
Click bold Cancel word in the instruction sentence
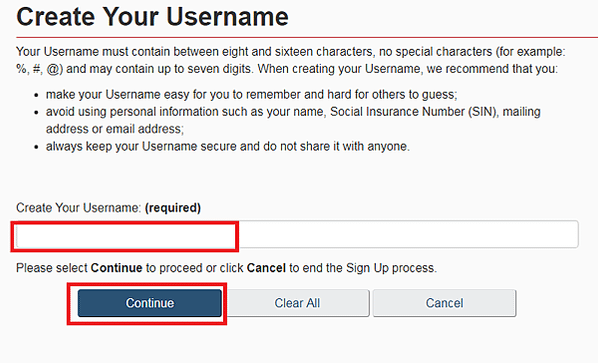[x=266, y=268]
